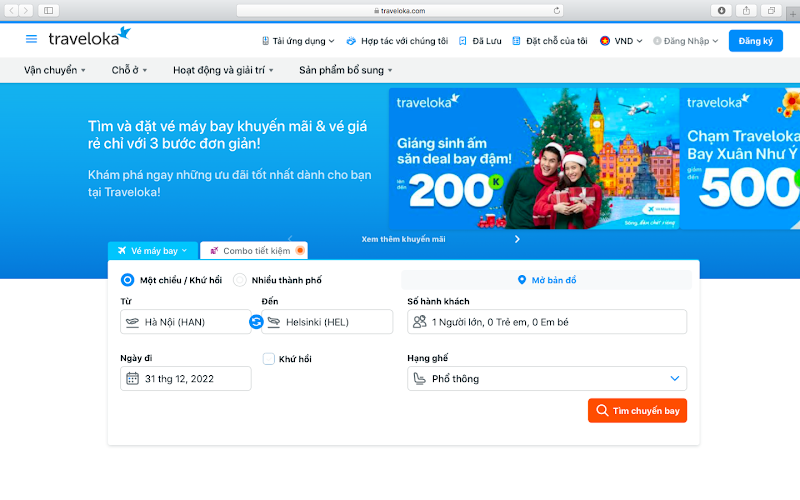Select Nhiều thành phố radio option
800x500 pixels.
coord(240,280)
